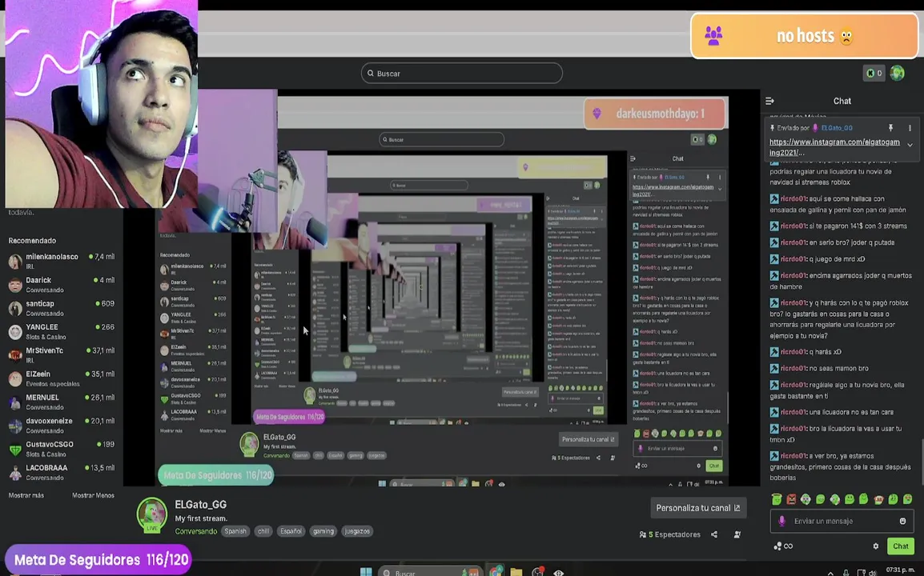Viewport: 924px width, 576px height.
Task: Open ElZeein recommended channel
Action: click(62, 378)
